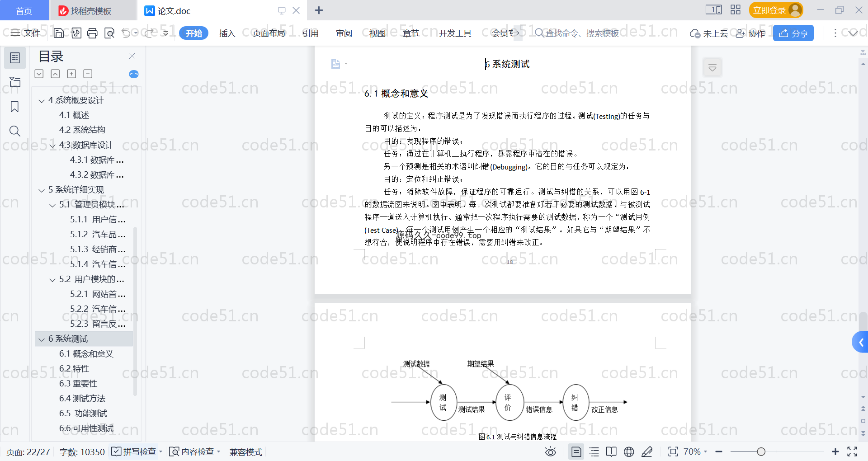Expand all outline levels icon
This screenshot has height=461, width=868.
(x=39, y=74)
